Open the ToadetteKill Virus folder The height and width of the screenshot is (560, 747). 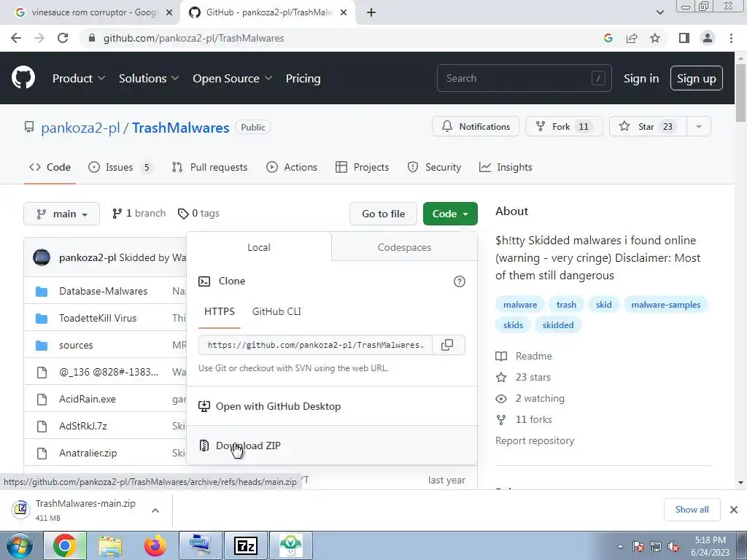[x=98, y=318]
